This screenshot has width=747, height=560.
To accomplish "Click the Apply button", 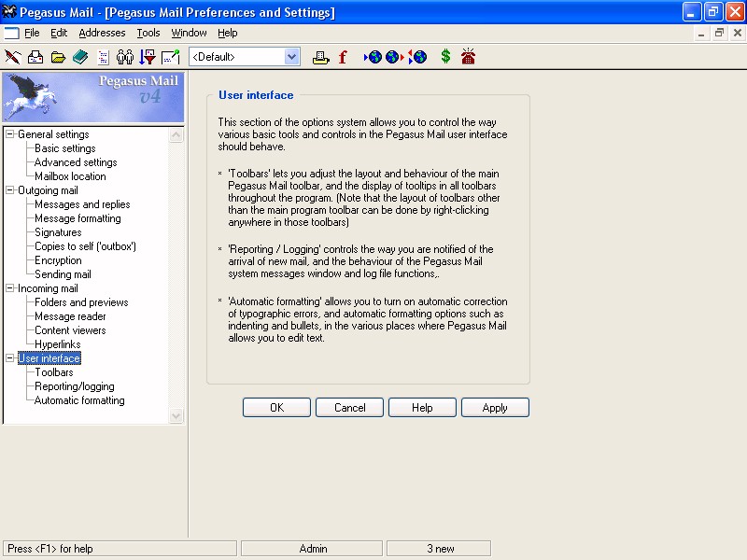I will (x=496, y=408).
